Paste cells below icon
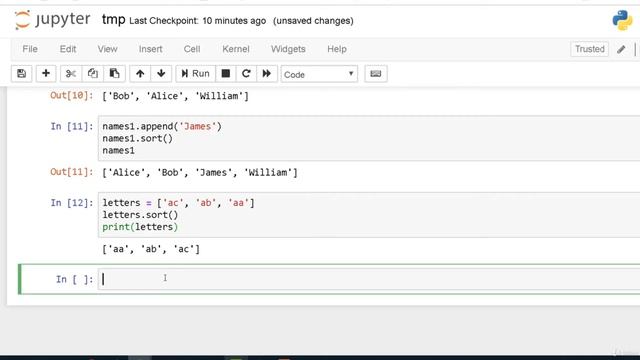This screenshot has height=360, width=640. pyautogui.click(x=114, y=74)
